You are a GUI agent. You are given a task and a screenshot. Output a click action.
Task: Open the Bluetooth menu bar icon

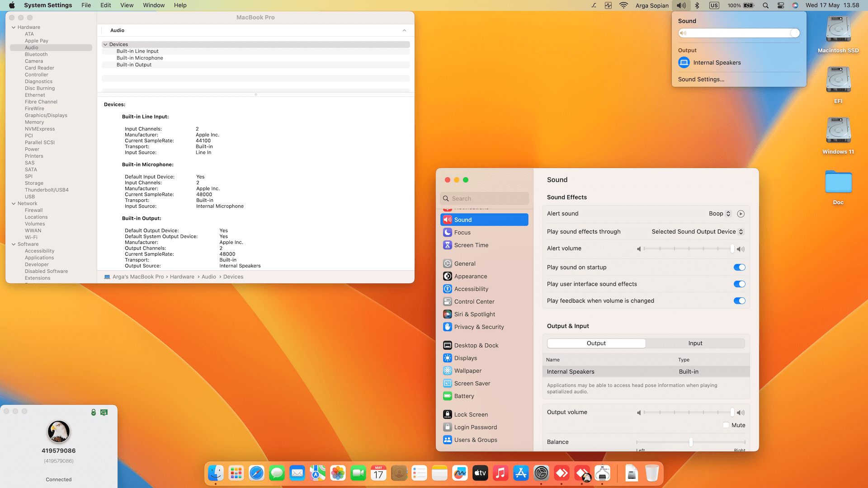click(697, 5)
